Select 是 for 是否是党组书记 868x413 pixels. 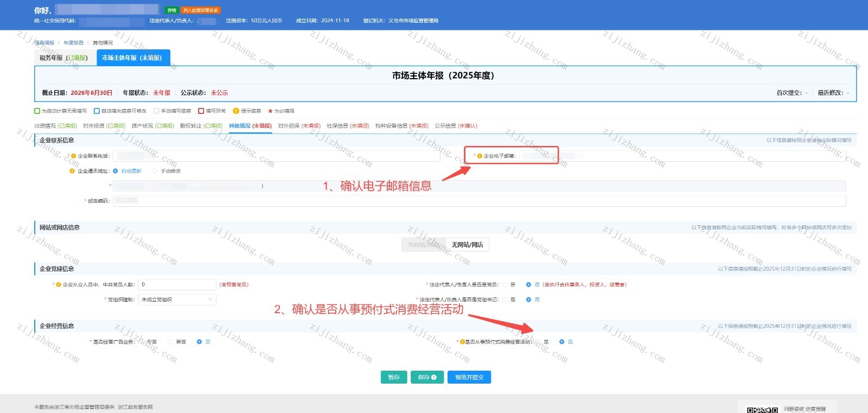505,300
